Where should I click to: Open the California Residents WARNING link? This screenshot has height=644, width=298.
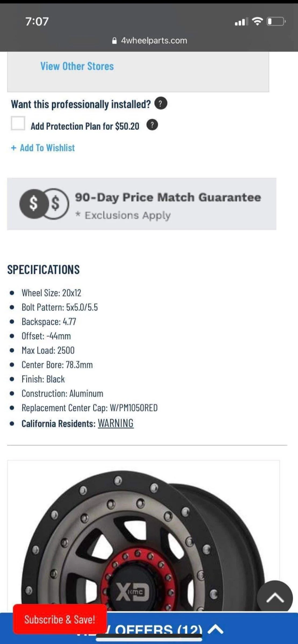(x=116, y=423)
